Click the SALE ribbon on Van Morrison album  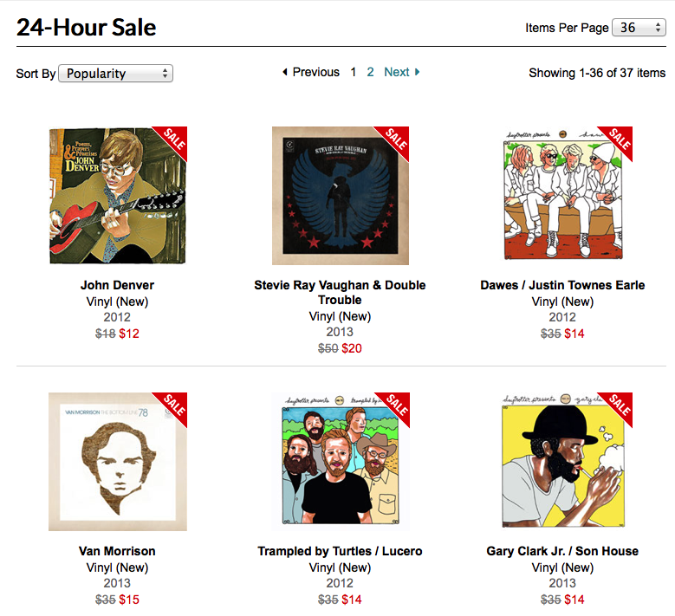pos(174,405)
